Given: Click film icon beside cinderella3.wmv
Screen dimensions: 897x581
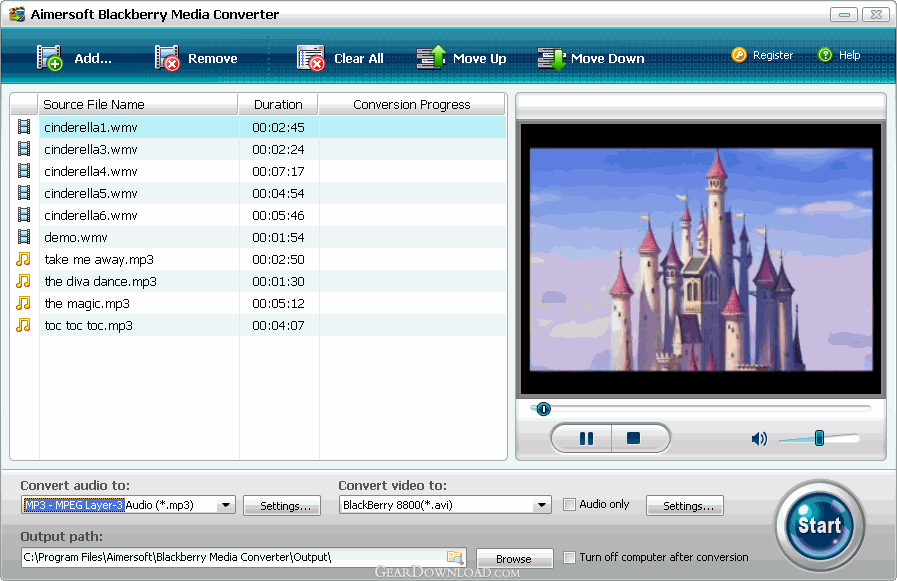Looking at the screenshot, I should pyautogui.click(x=24, y=149).
